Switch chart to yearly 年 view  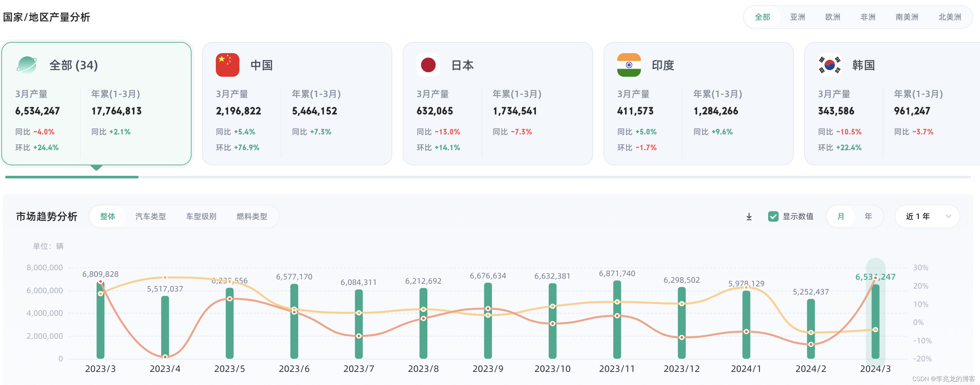868,216
